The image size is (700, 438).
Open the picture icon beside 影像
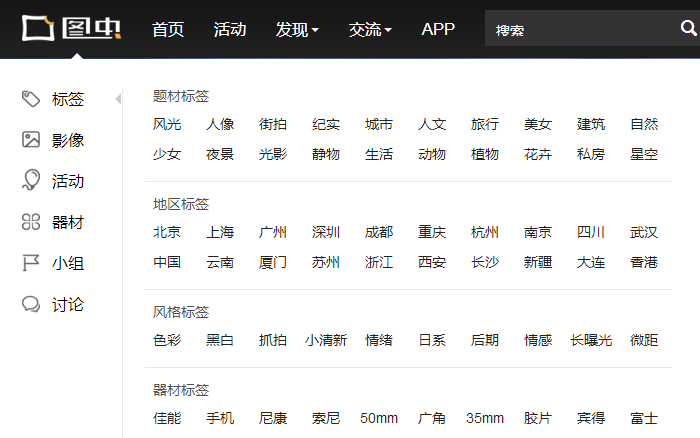(x=31, y=140)
